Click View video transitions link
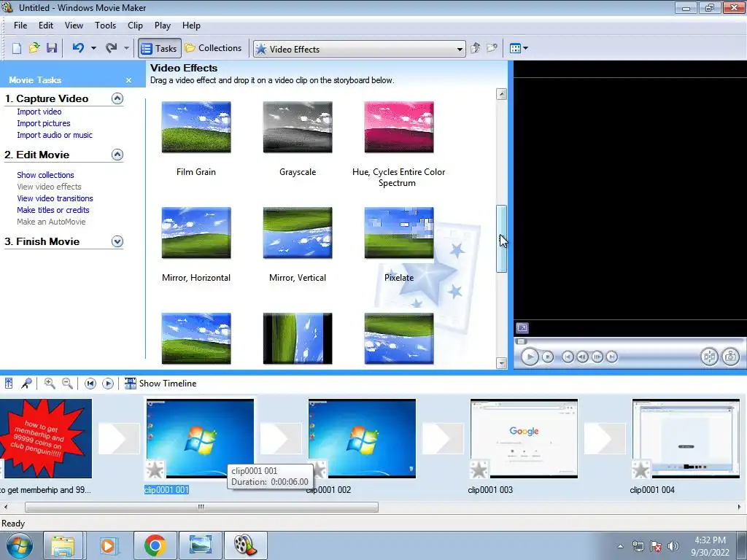 coord(55,198)
